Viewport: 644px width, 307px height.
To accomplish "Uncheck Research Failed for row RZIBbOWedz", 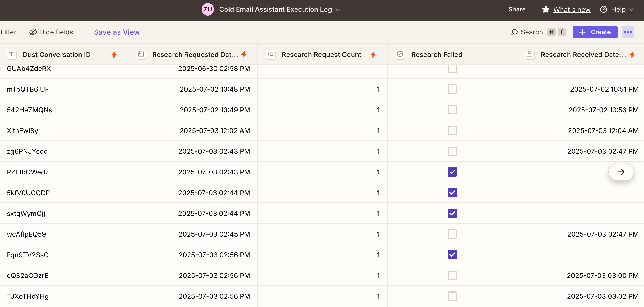I will coord(452,172).
